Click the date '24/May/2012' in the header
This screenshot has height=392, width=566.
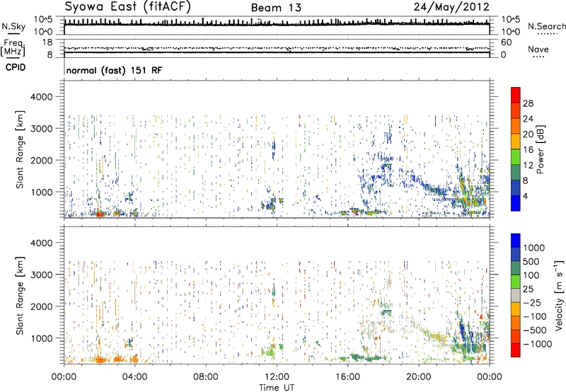click(x=451, y=7)
